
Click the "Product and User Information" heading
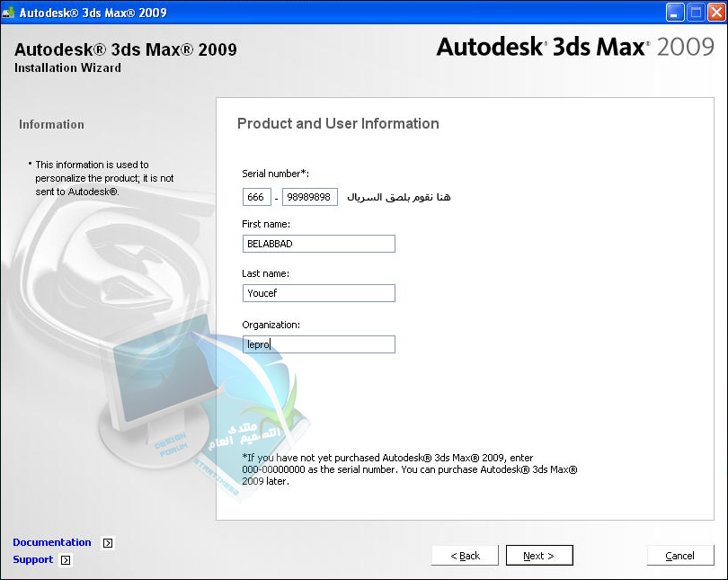338,123
